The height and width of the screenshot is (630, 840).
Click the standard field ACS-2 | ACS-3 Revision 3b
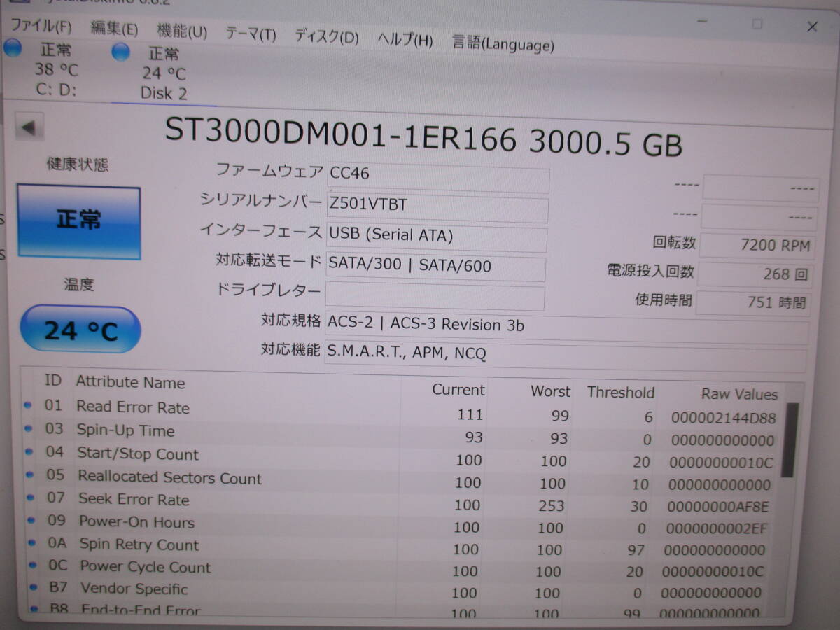(567, 329)
